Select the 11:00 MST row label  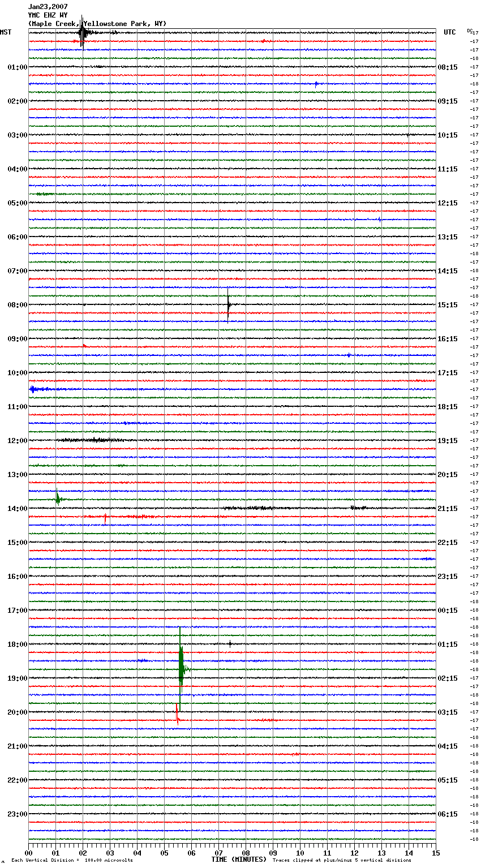17,407
